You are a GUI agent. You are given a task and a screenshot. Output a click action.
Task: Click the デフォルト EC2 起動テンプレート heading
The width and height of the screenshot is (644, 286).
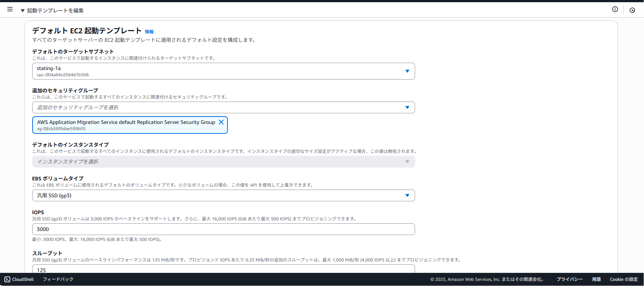[87, 31]
